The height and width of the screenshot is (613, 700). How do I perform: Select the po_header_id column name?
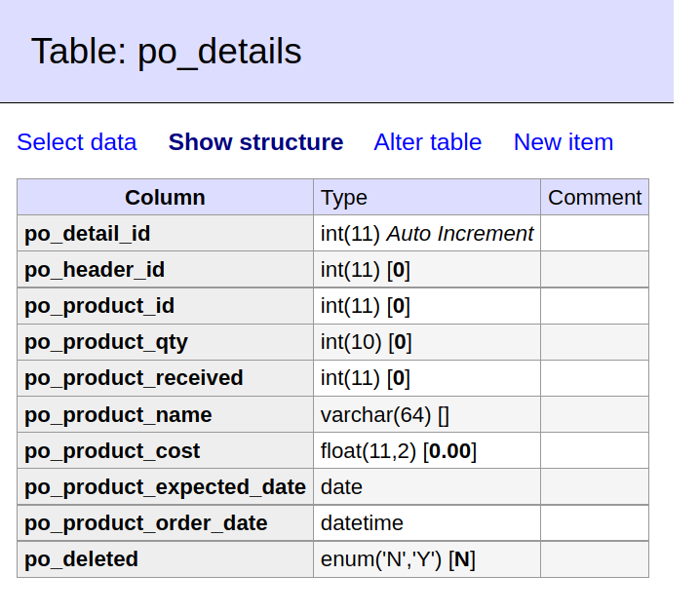pos(95,270)
